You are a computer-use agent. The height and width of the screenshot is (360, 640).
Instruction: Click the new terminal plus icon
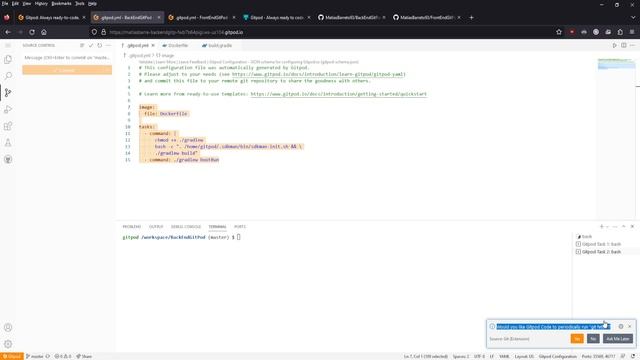point(601,227)
